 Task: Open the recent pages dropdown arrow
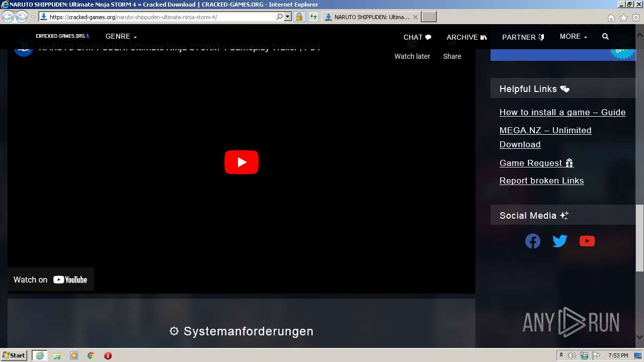[x=33, y=17]
